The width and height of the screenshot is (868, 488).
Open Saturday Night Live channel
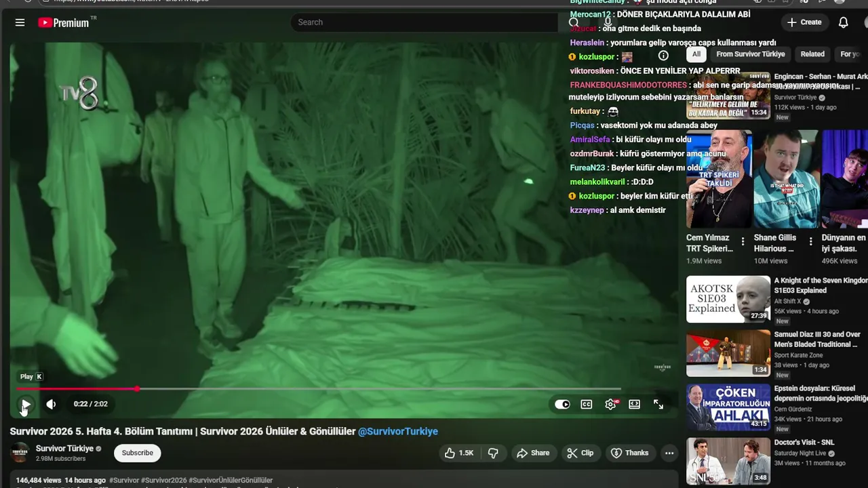tap(800, 453)
